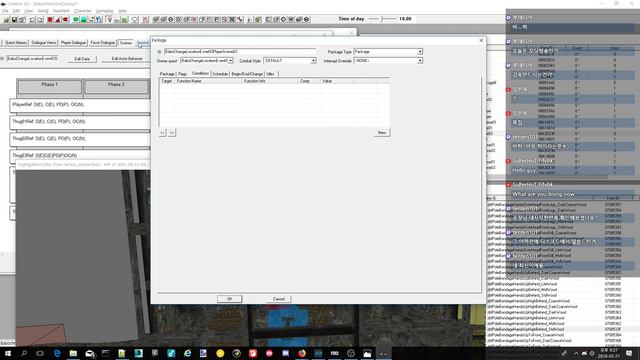
Task: Open the World menu
Action: coord(42,11)
